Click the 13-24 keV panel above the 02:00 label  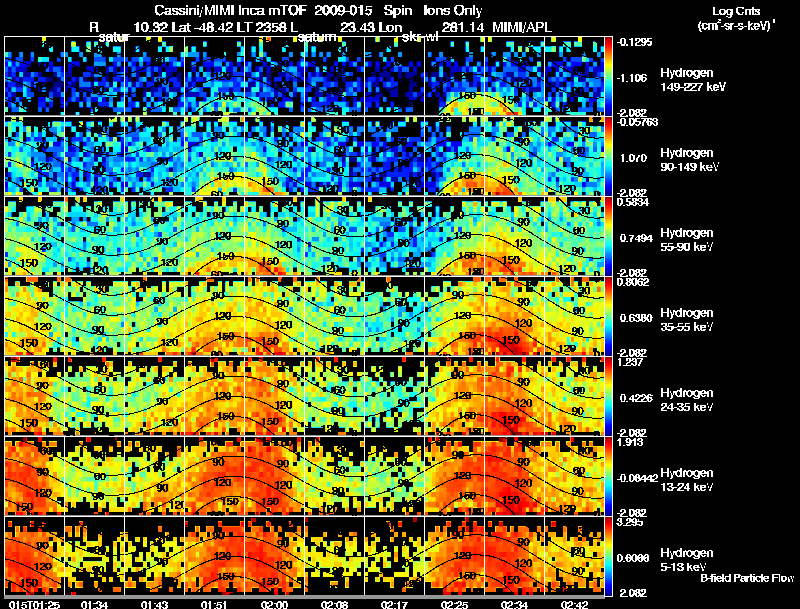click(x=274, y=476)
